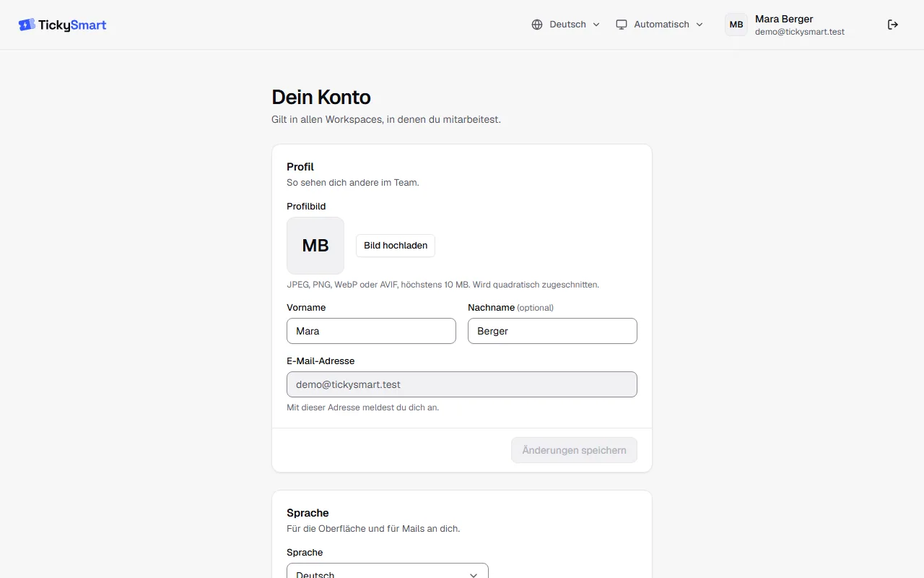Click the demo@tickysmart.test header email text
Image resolution: width=924 pixels, height=578 pixels.
(x=800, y=32)
